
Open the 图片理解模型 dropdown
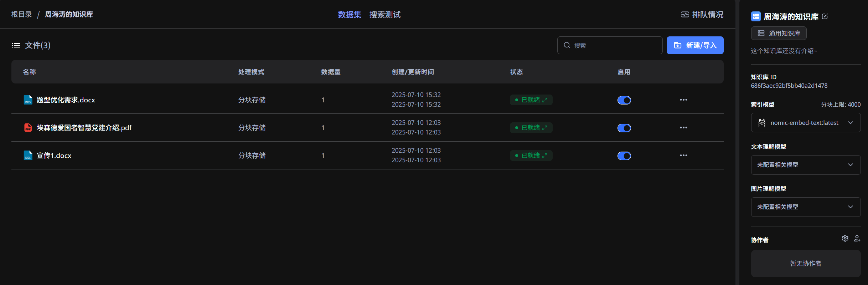coord(806,207)
